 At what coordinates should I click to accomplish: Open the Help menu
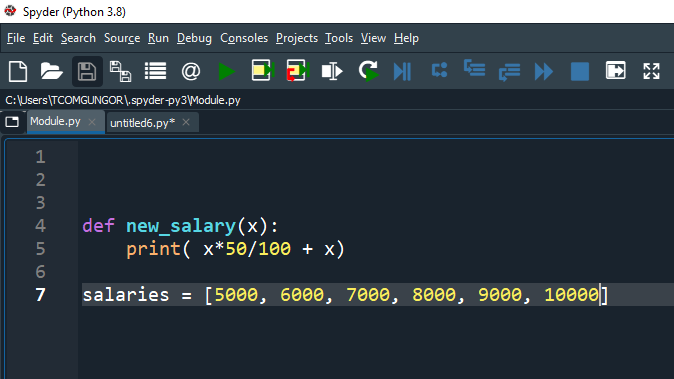coord(406,38)
